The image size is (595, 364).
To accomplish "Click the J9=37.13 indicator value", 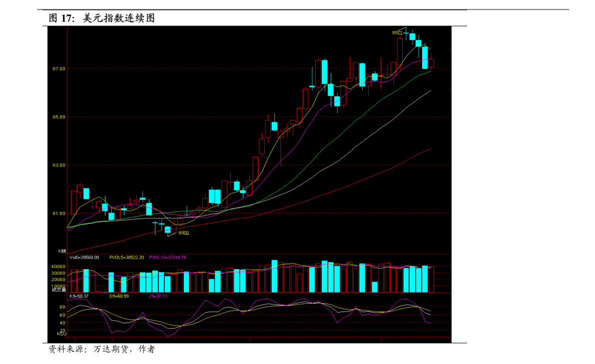I will (x=158, y=296).
